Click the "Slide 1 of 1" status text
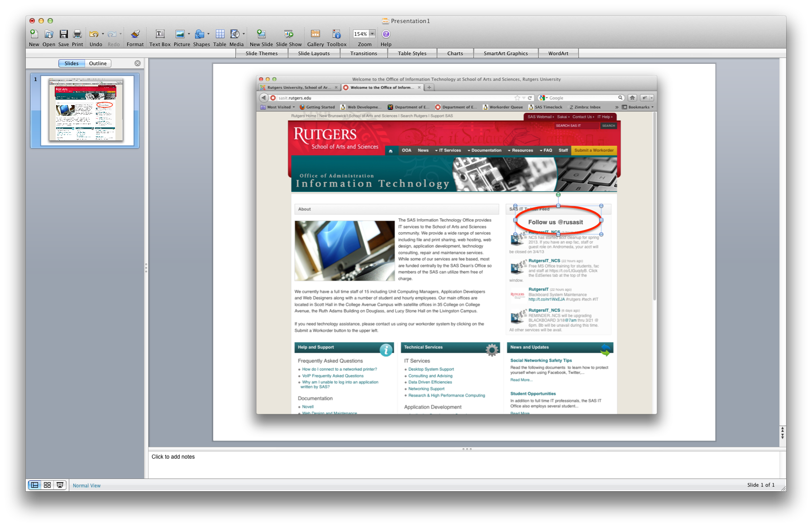The height and width of the screenshot is (527, 812). [x=761, y=485]
